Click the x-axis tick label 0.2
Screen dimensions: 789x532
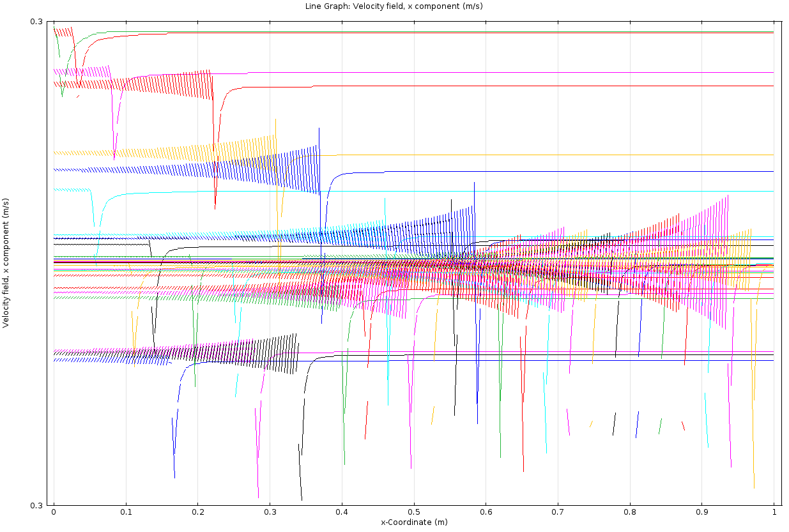(x=198, y=512)
